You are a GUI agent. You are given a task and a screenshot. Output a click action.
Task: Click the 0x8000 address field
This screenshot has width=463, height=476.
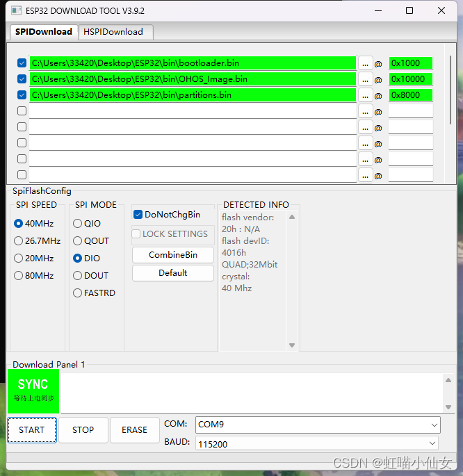[x=411, y=95]
